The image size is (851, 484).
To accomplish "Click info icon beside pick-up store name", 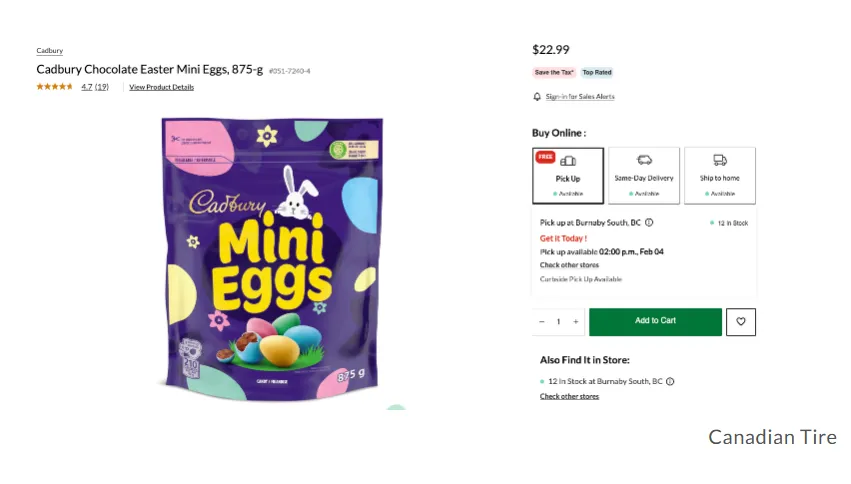I will [649, 223].
